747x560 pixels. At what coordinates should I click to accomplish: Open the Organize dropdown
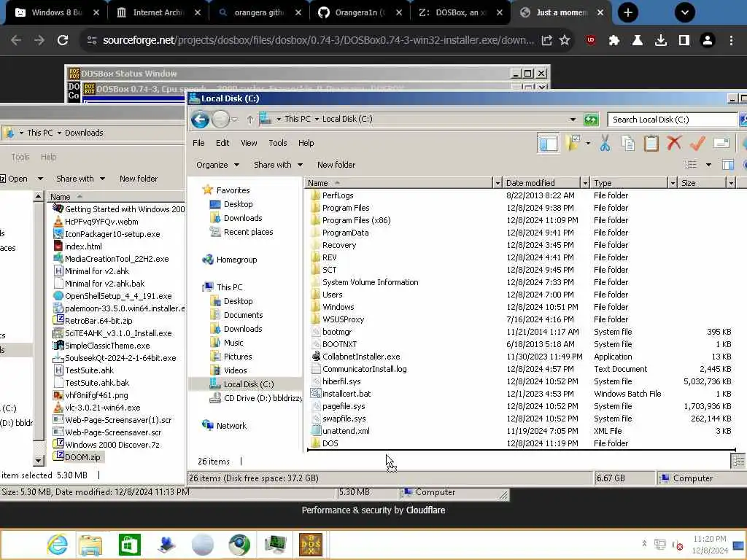pyautogui.click(x=217, y=165)
